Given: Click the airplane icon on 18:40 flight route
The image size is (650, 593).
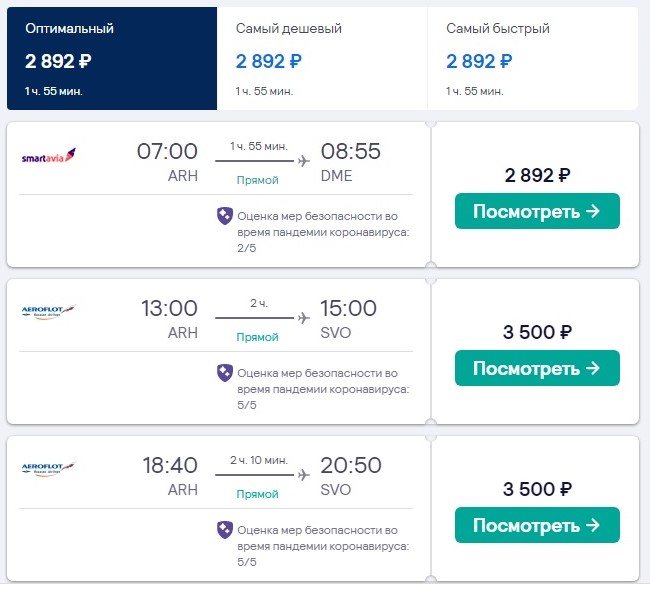Looking at the screenshot, I should coord(304,474).
